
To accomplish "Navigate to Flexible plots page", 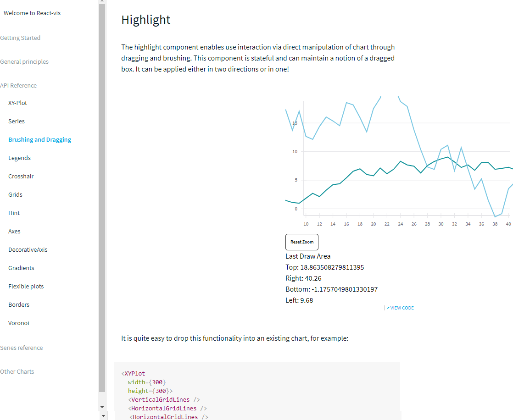I will (26, 286).
